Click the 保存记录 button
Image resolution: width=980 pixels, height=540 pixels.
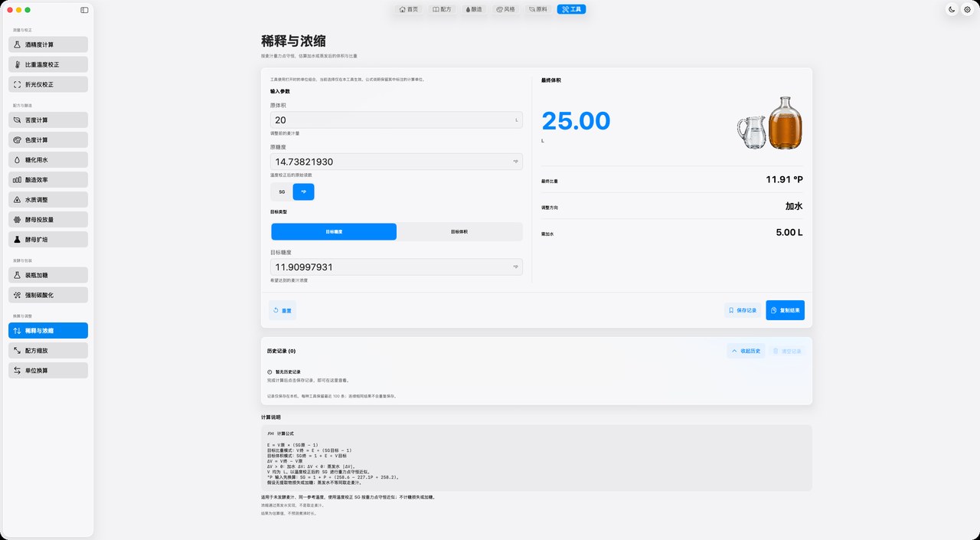tap(743, 310)
